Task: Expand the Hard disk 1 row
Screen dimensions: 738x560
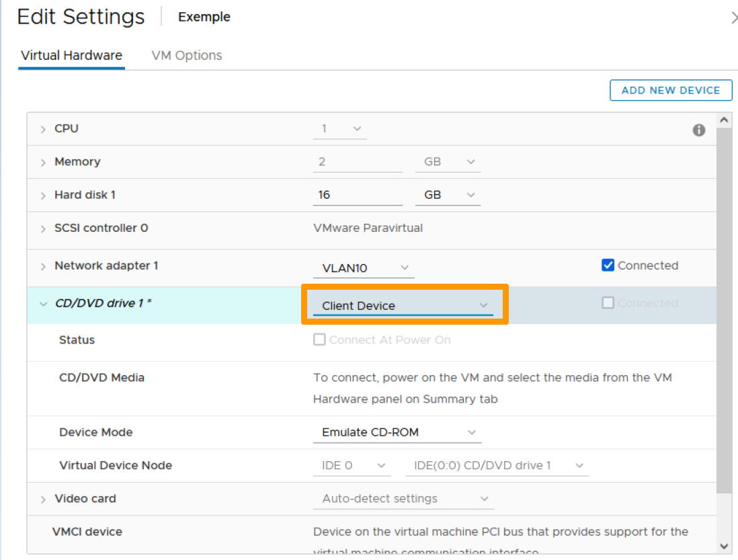Action: [x=43, y=195]
